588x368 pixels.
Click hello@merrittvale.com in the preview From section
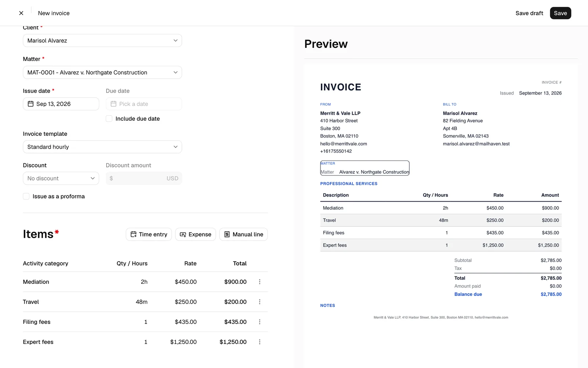tap(344, 144)
